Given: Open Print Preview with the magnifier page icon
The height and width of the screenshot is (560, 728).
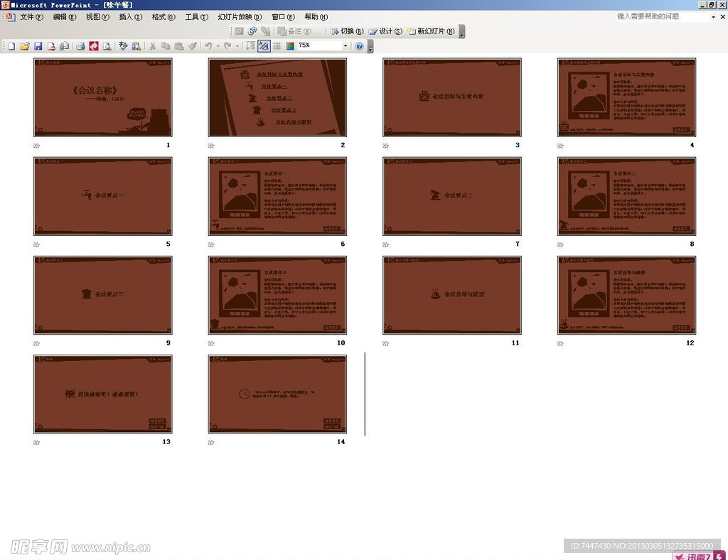Looking at the screenshot, I should click(107, 46).
